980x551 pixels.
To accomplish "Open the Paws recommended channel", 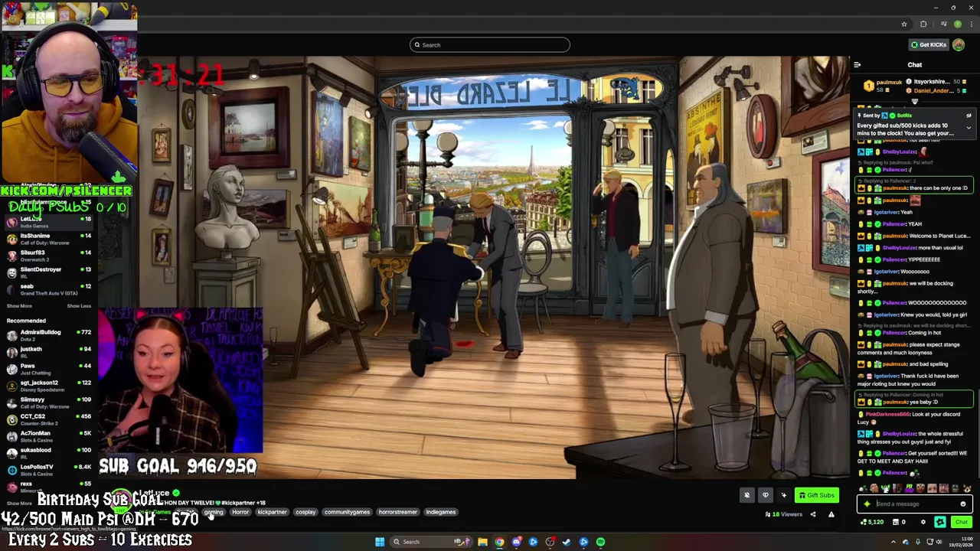I will pyautogui.click(x=49, y=369).
